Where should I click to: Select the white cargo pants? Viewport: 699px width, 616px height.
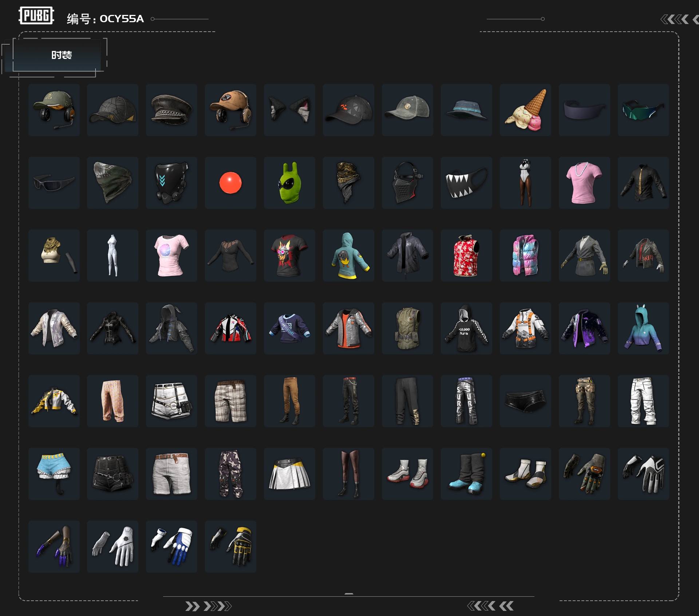(643, 401)
